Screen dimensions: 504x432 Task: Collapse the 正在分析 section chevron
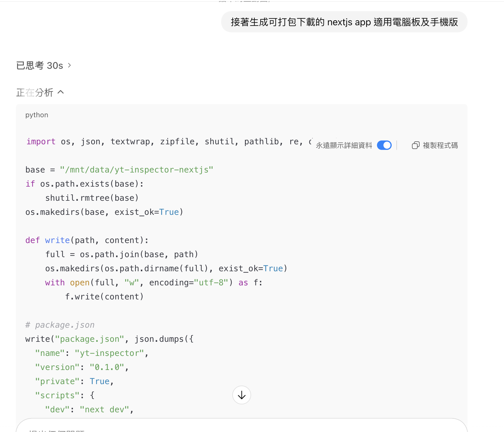pyautogui.click(x=61, y=92)
